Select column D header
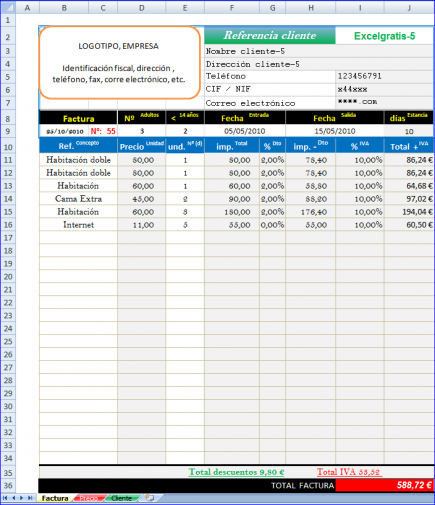Viewport: 435px width, 505px height. (x=142, y=8)
